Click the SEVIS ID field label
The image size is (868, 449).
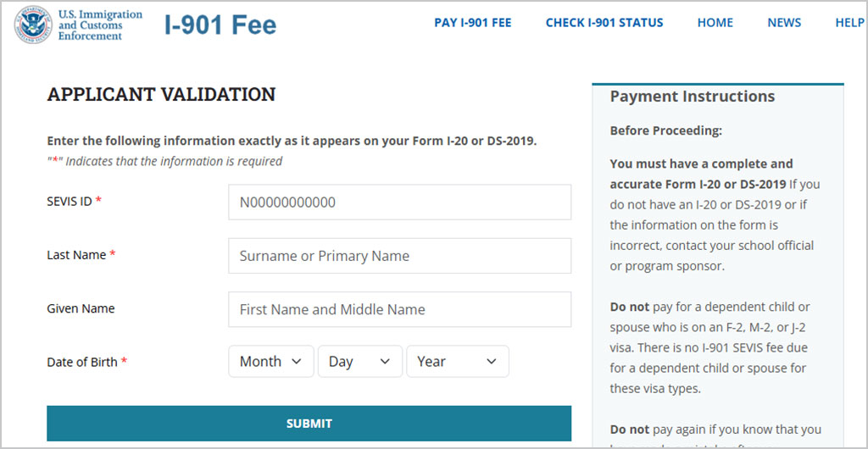coord(70,202)
